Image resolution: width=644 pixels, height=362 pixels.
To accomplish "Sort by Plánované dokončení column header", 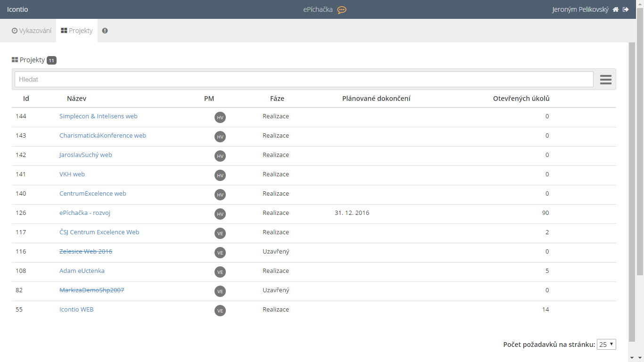I will coord(376,99).
